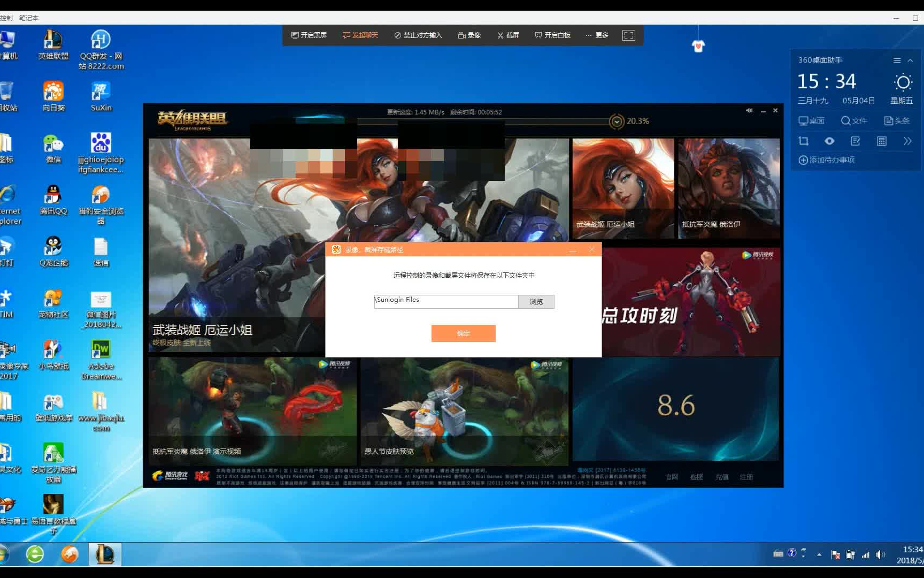Launch Adobe Dreamweaver desktop shortcut
The image size is (924, 578).
[101, 360]
